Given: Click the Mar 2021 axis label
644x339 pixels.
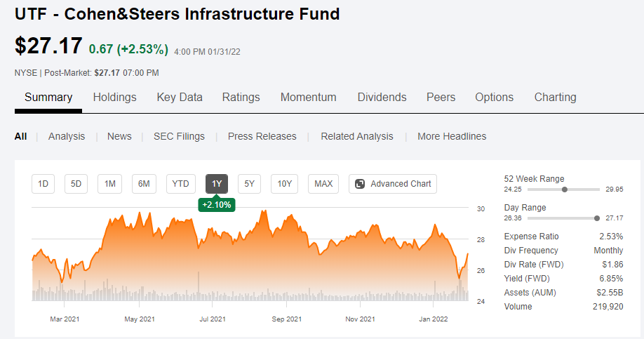Looking at the screenshot, I should pos(65,319).
